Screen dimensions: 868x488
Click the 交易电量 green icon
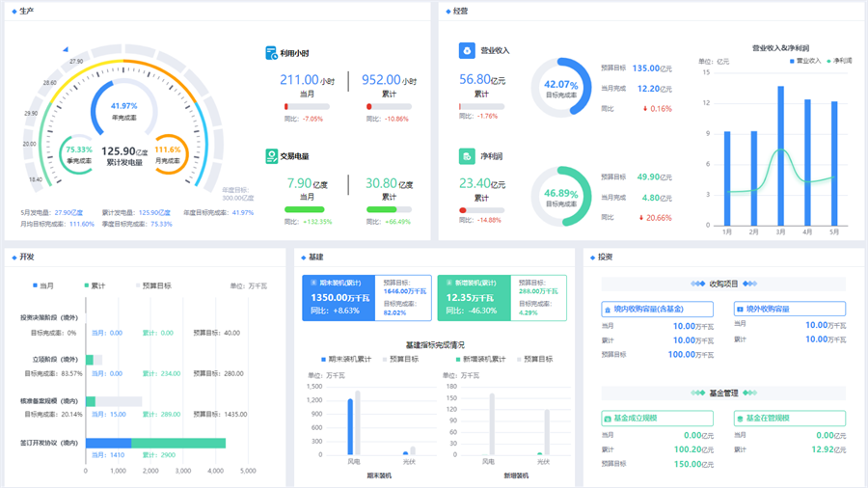272,156
